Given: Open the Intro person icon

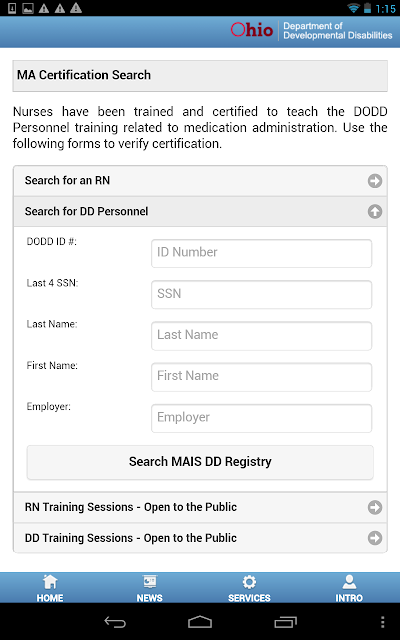Looking at the screenshot, I should pos(349,582).
